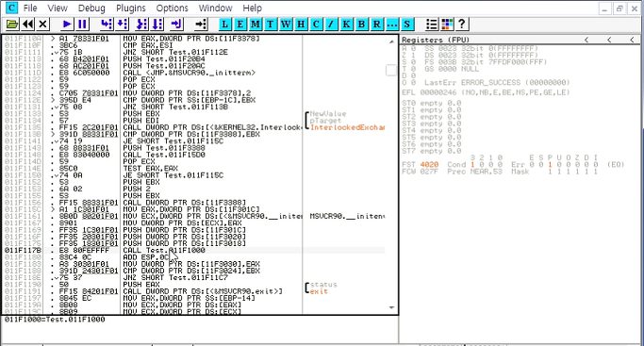Select the CALL initterm instruction row
644x346 pixels.
pos(189,73)
